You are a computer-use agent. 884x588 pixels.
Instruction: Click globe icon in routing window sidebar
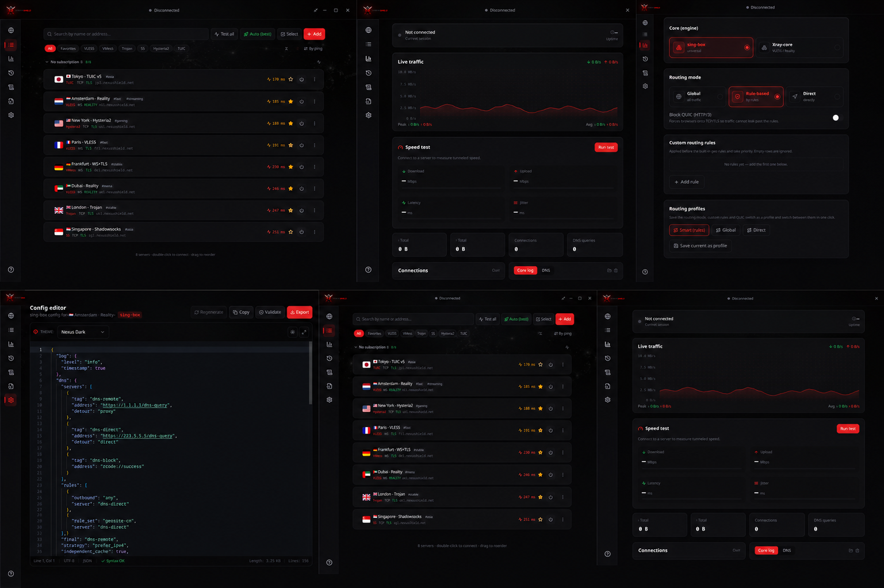645,23
